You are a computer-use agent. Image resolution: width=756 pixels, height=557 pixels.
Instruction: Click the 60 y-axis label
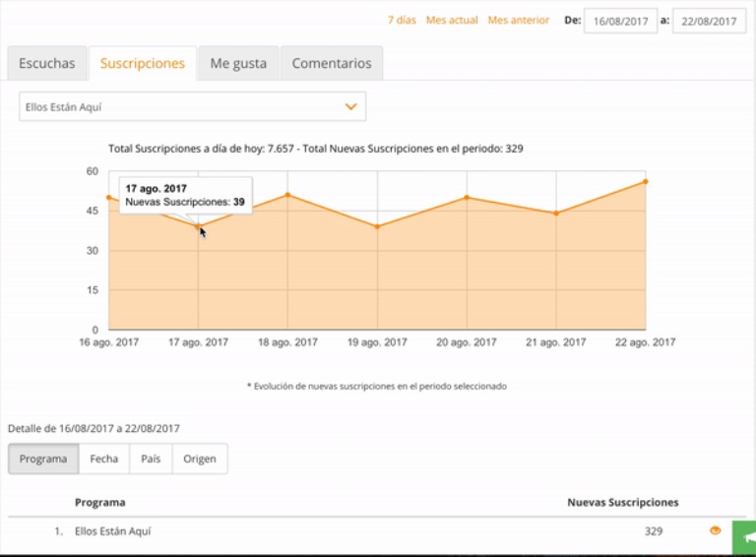tap(93, 171)
